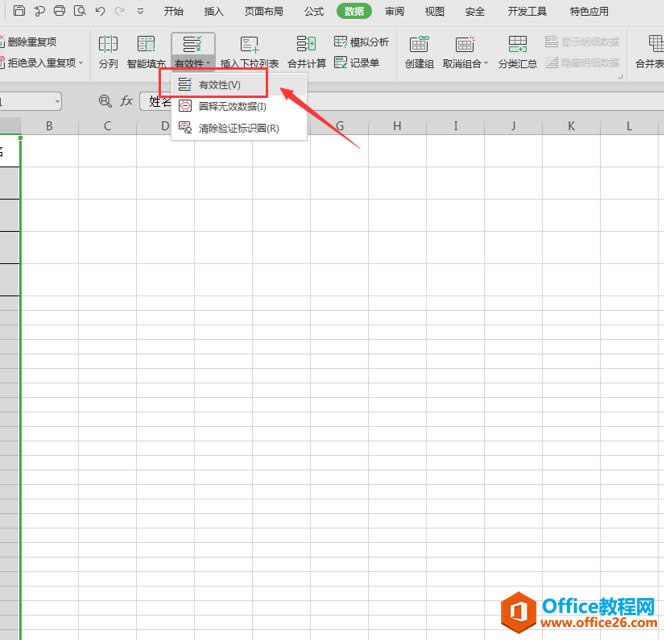Click the 有效性 validation ribbon icon
This screenshot has height=640, width=664.
click(192, 44)
